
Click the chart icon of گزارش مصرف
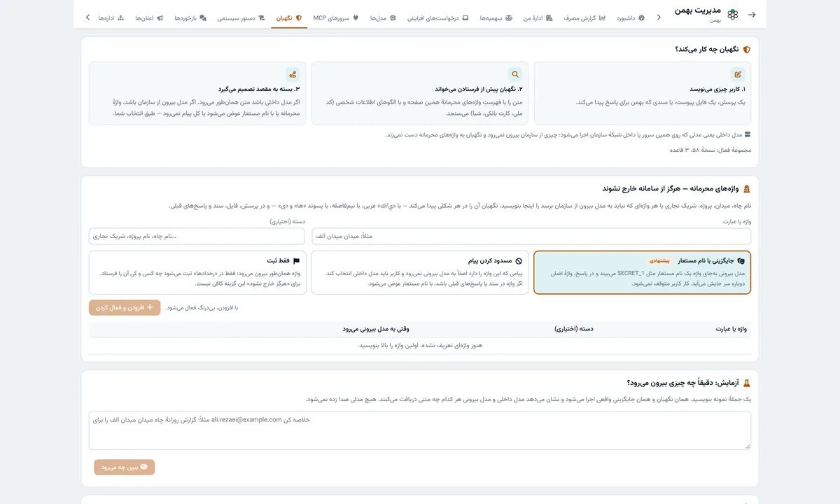click(603, 17)
